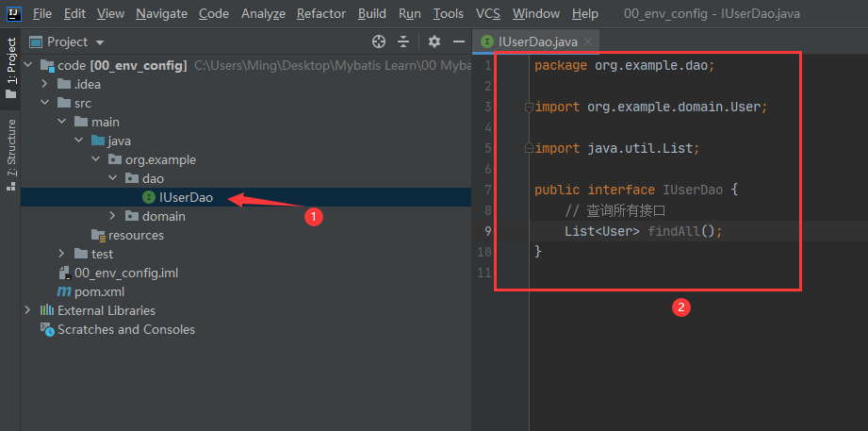Open the Analyze menu
This screenshot has height=431, width=868.
click(x=263, y=13)
